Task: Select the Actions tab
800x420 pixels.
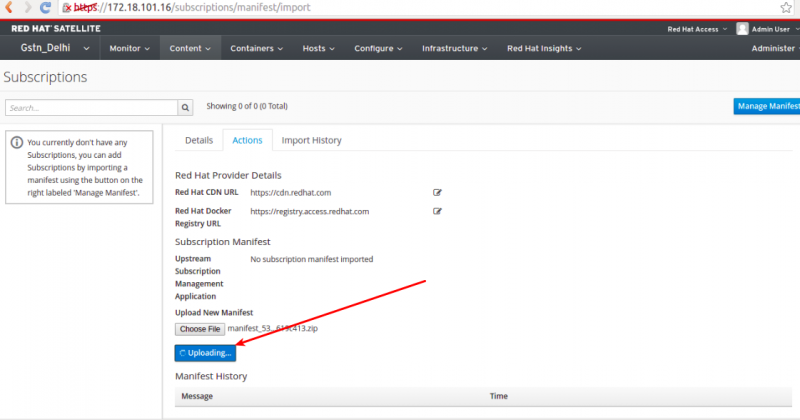Action: tap(247, 140)
